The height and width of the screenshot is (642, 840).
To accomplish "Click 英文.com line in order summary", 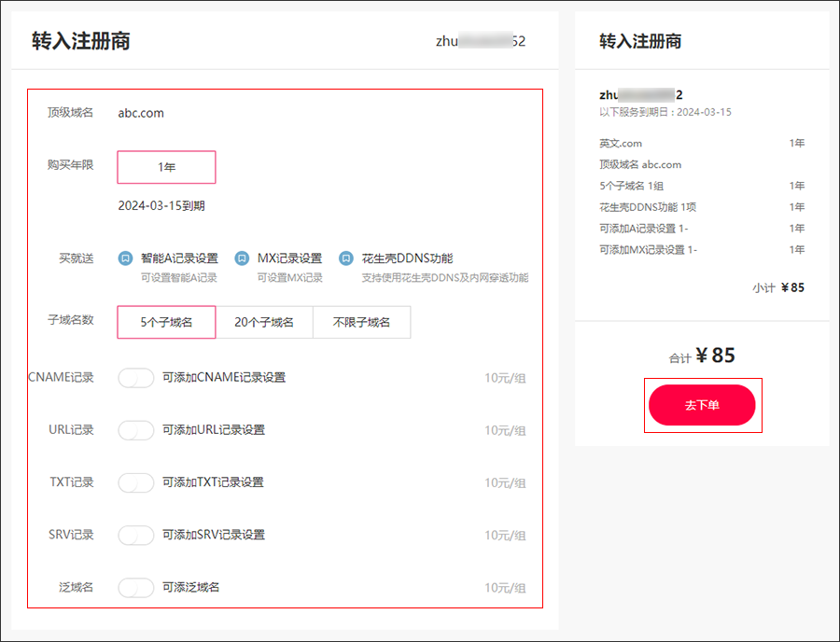I will [x=621, y=144].
